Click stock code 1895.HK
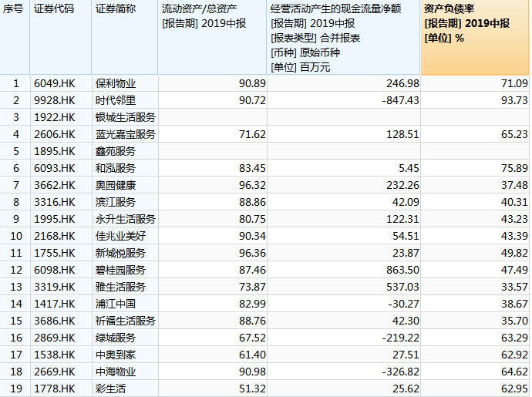 click(54, 151)
